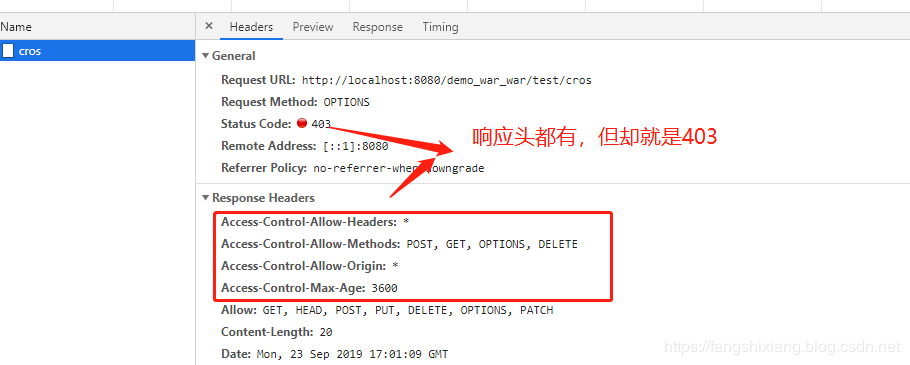The image size is (910, 365).
Task: Click the Date header value
Action: coord(352,355)
